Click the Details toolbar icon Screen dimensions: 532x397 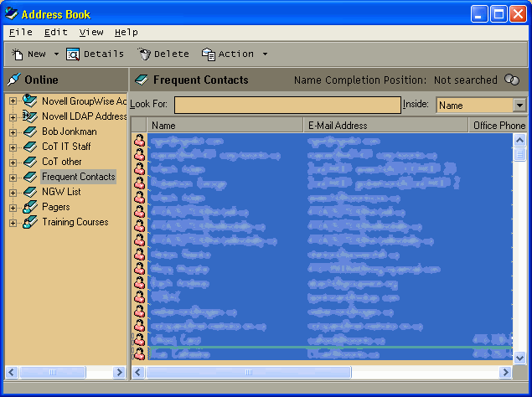[73, 54]
